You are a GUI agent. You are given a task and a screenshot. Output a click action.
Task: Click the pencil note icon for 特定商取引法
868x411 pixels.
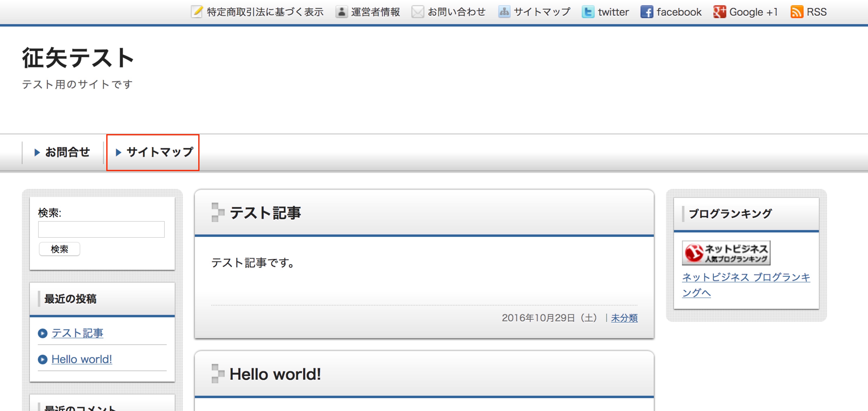pos(197,12)
